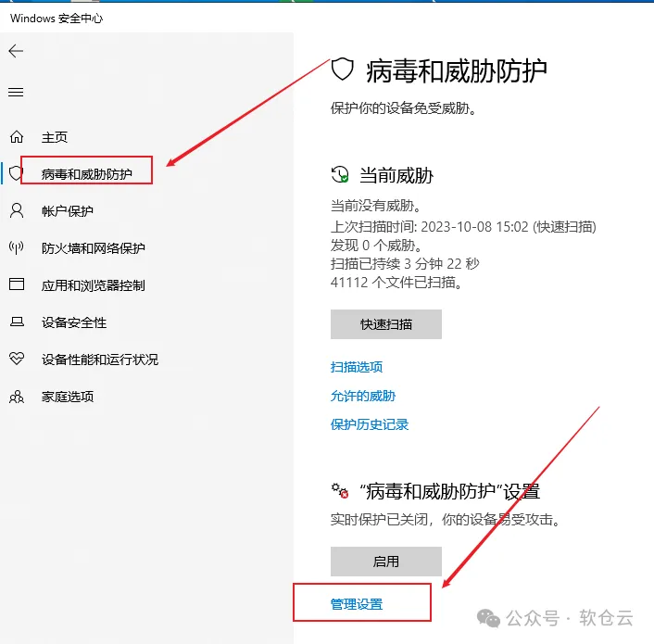This screenshot has height=644, width=654.
Task: Open the hamburger navigation menu
Action: pyautogui.click(x=16, y=92)
